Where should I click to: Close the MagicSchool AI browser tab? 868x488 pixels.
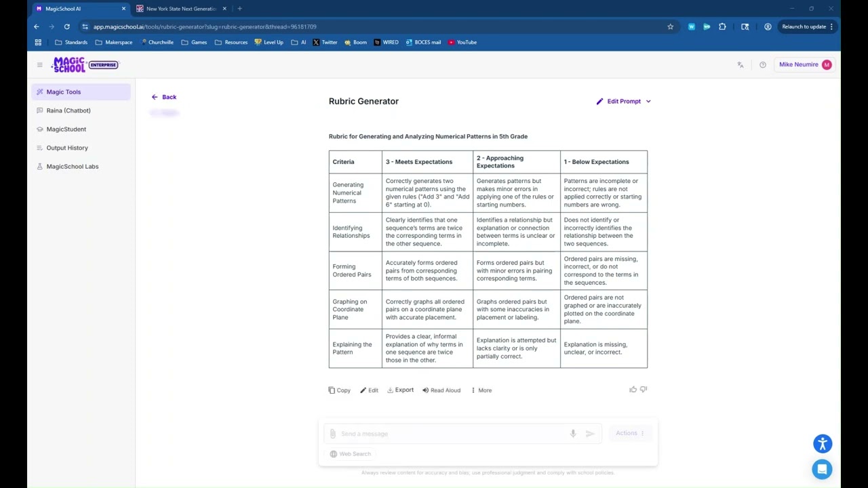[x=123, y=9]
